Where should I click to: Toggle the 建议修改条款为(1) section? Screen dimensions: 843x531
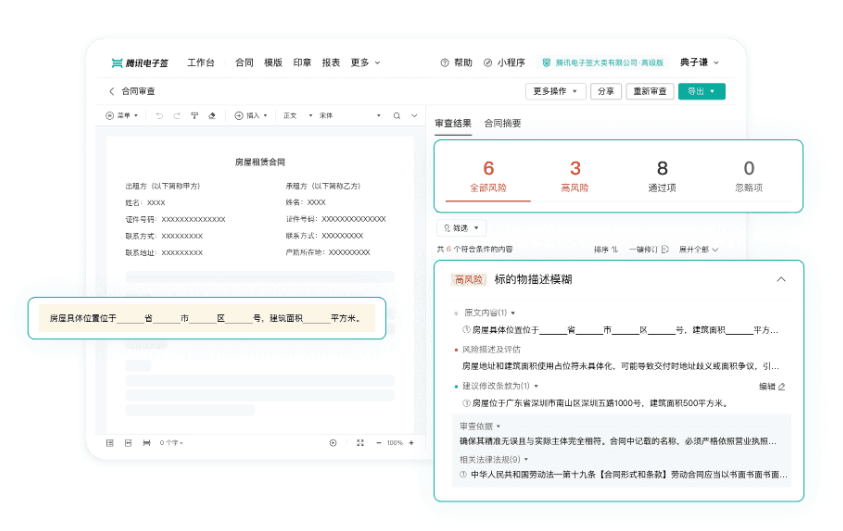pos(500,386)
